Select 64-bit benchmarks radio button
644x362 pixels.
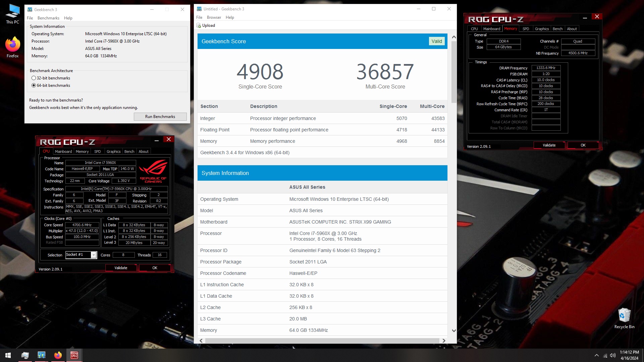pyautogui.click(x=34, y=85)
